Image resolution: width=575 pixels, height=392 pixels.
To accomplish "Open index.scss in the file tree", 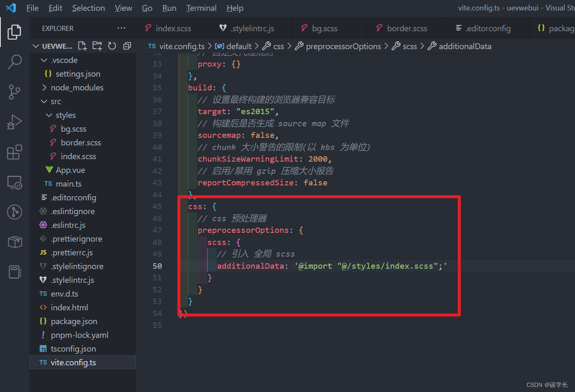I will [82, 156].
